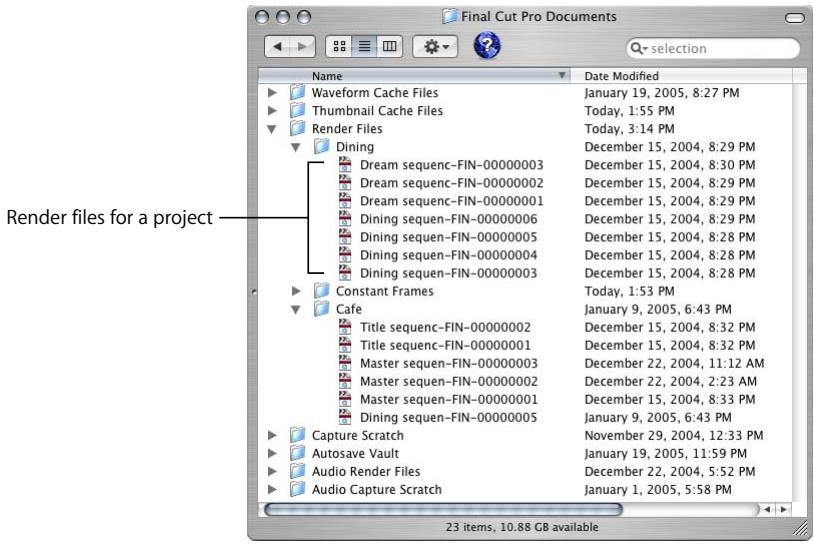Expand the Audio Render Files folder
The width and height of the screenshot is (814, 545).
click(x=272, y=471)
